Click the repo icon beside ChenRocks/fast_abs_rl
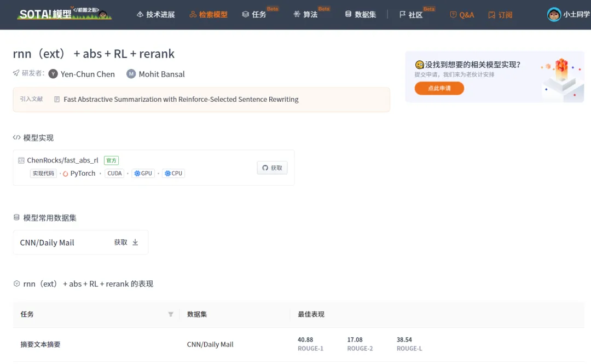 click(21, 160)
